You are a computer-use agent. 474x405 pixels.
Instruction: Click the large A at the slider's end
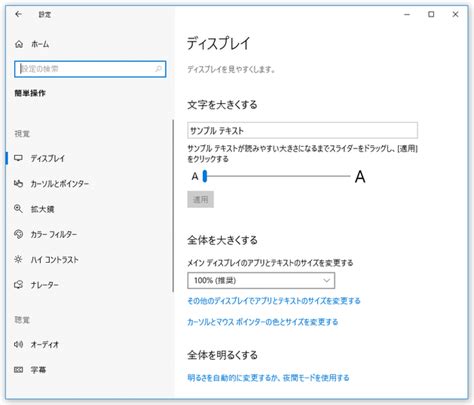point(360,177)
